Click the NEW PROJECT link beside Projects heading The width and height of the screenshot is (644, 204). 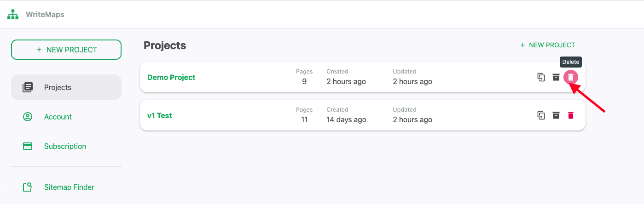point(547,45)
